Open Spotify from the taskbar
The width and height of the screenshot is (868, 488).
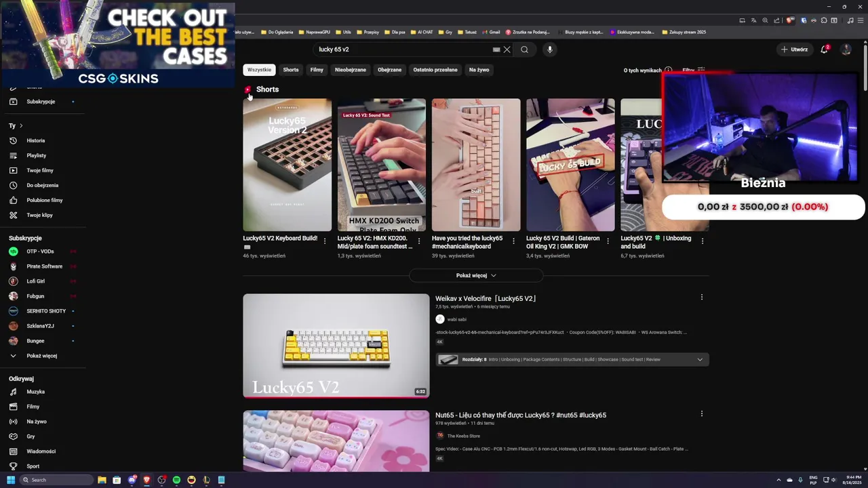(176, 480)
